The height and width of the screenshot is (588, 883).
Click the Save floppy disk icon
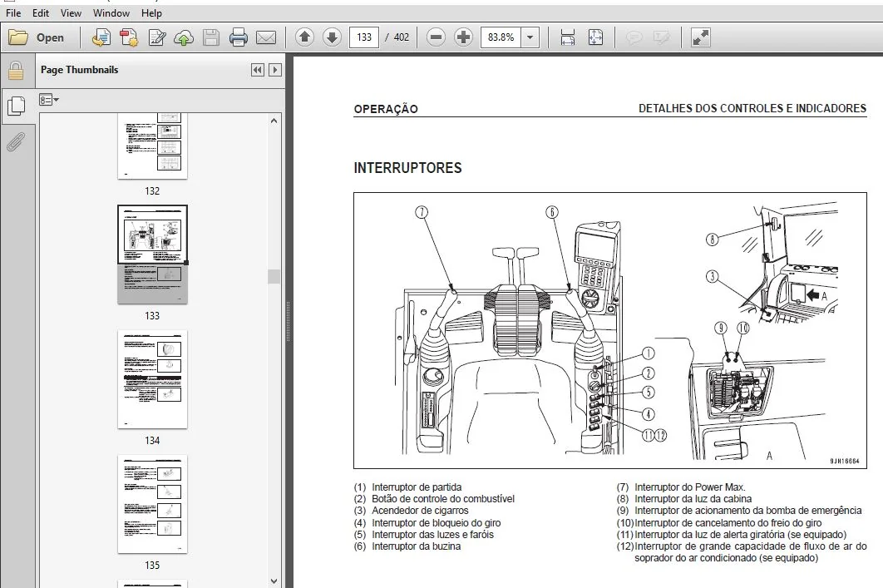click(211, 37)
